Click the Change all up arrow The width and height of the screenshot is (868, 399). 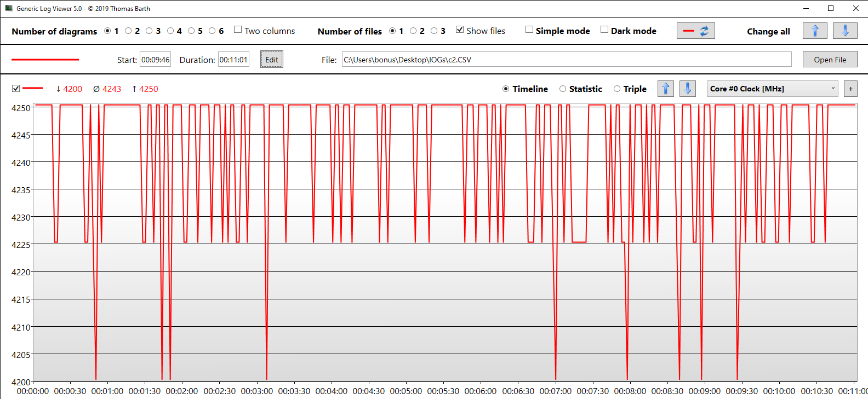click(x=815, y=31)
